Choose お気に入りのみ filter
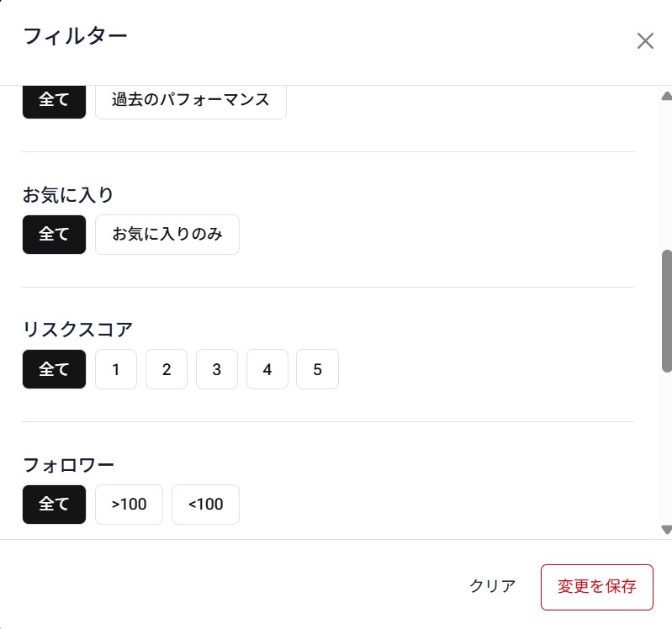Screen dimensions: 672x629 167,235
